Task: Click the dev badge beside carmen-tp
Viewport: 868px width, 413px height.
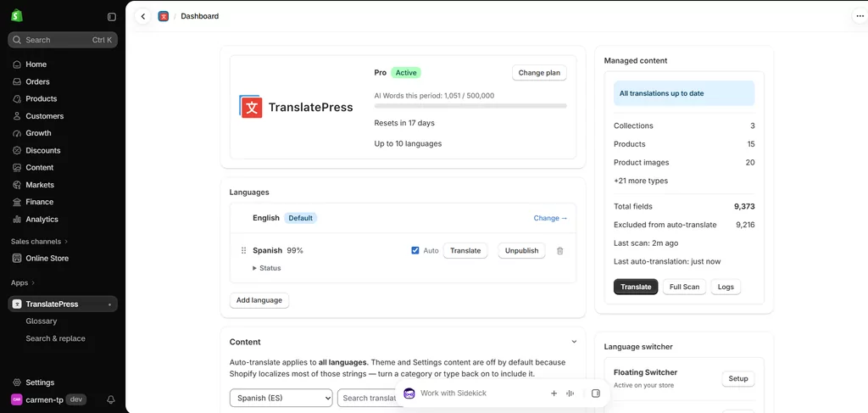Action: point(75,399)
